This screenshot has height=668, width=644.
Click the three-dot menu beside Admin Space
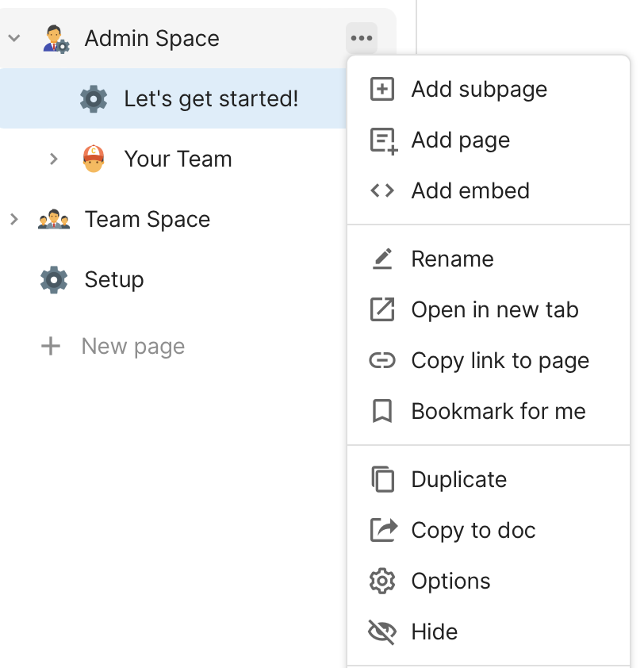pyautogui.click(x=362, y=38)
